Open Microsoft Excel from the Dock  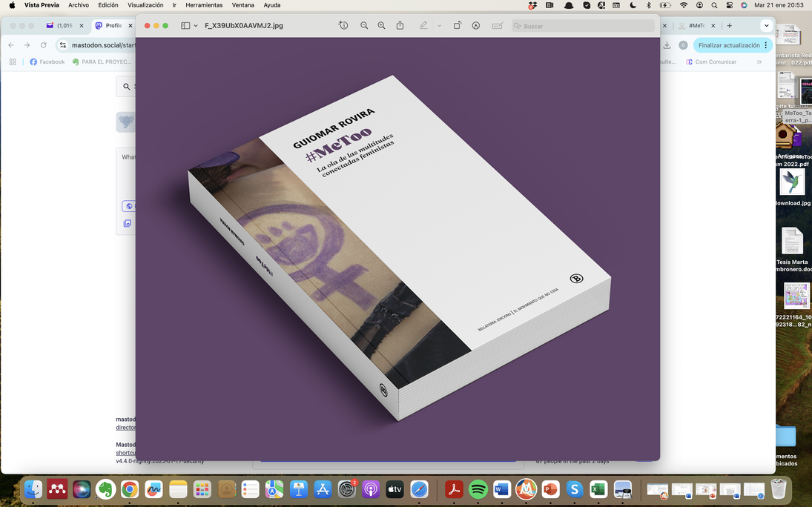[x=598, y=489]
